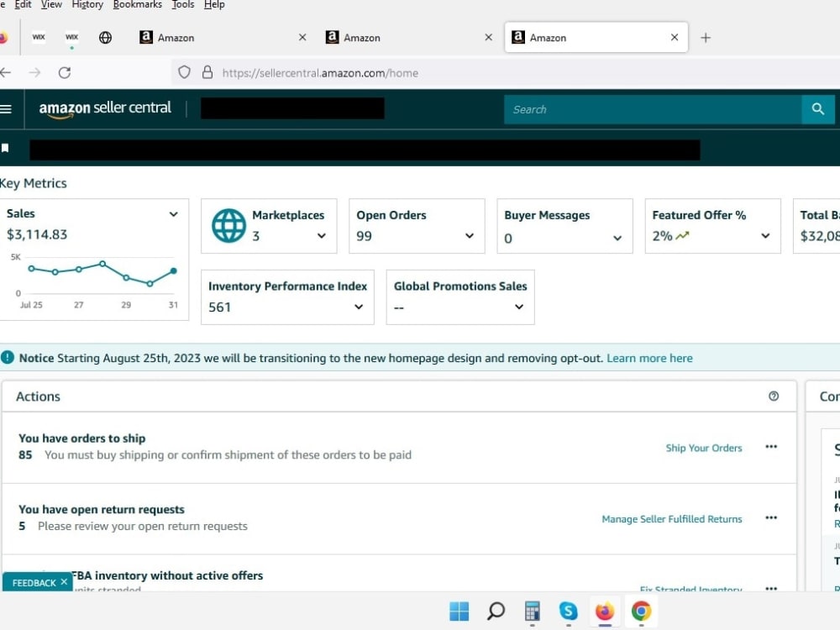Click the Jul 31 point on Sales chart

[174, 271]
